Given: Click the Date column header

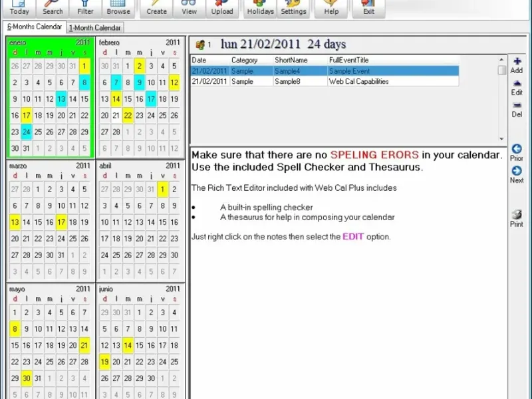Looking at the screenshot, I should [210, 60].
